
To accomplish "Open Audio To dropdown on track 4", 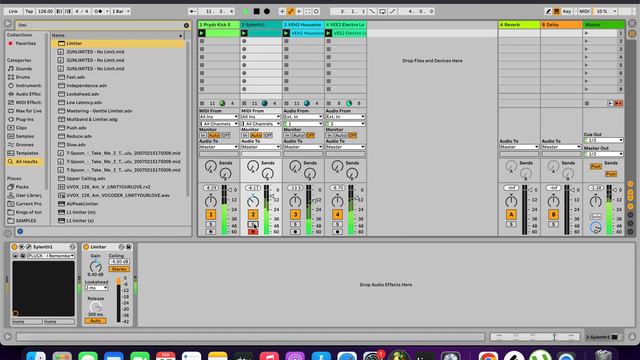I will pos(345,147).
